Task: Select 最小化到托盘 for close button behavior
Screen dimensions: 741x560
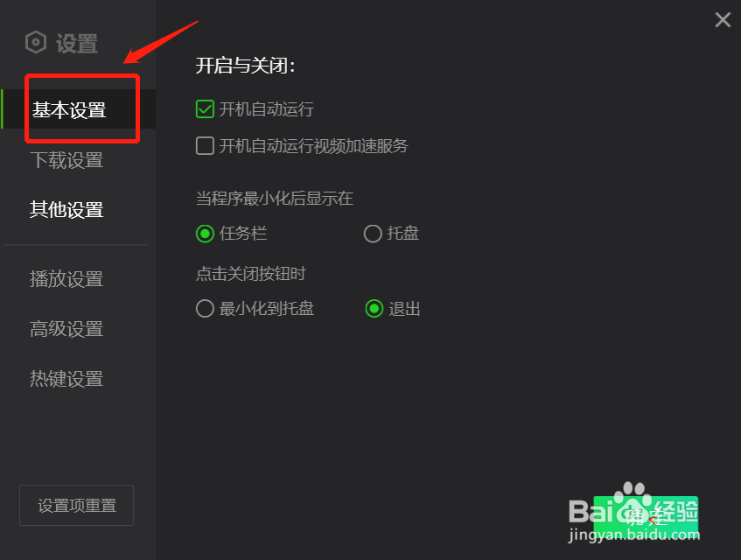Action: coord(205,309)
